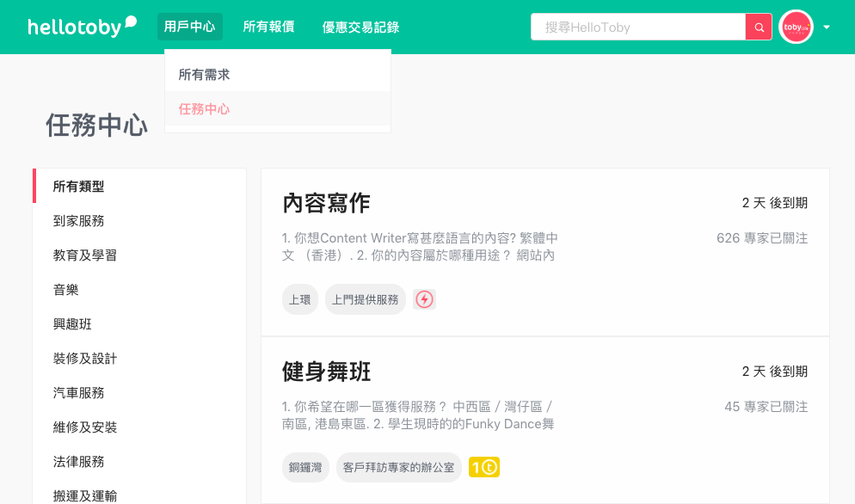Click the yellow 1 coin badge on 健身舞班
This screenshot has height=504, width=855.
(484, 468)
